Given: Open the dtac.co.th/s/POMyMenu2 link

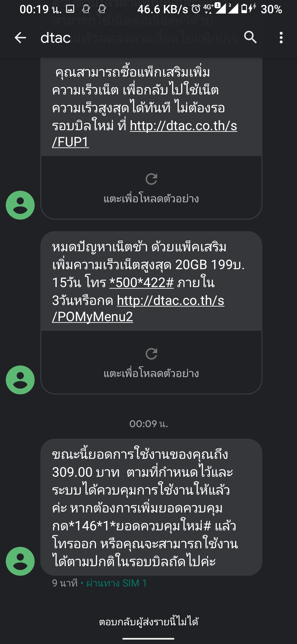Looking at the screenshot, I should coord(170,301).
